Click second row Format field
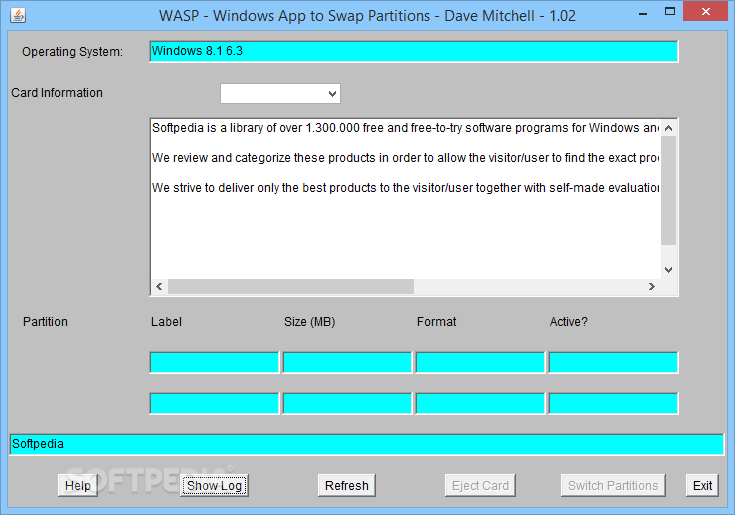735x515 pixels. click(x=480, y=403)
